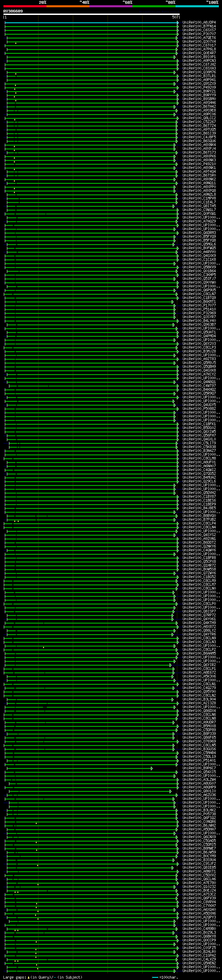Select the UniRef100_Q6P9U5 label

pyautogui.click(x=199, y=290)
